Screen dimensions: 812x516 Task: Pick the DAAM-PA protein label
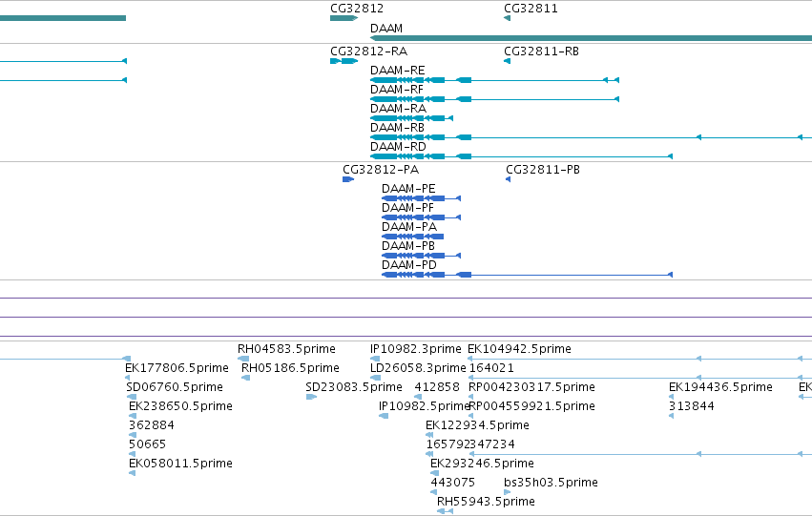pos(409,227)
